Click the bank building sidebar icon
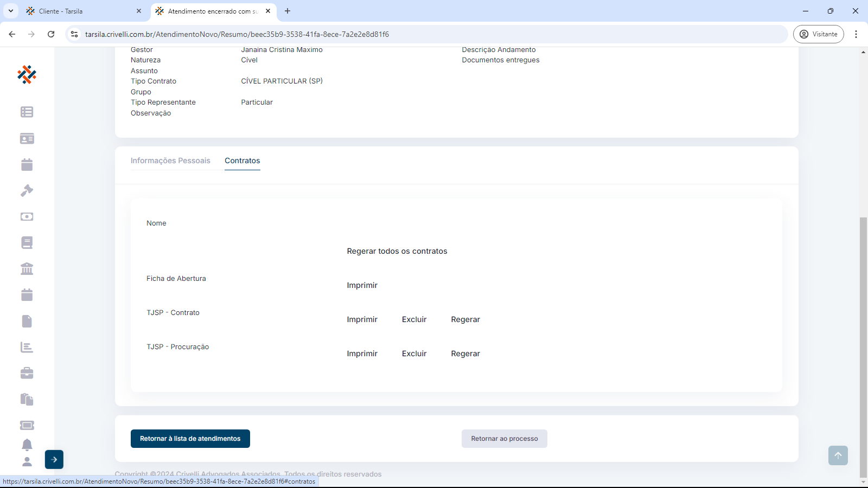 pos(27,269)
